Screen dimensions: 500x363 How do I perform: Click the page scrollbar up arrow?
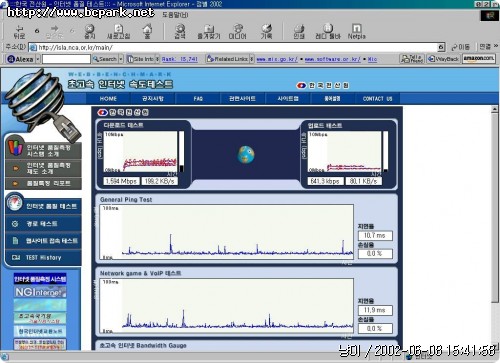click(495, 109)
